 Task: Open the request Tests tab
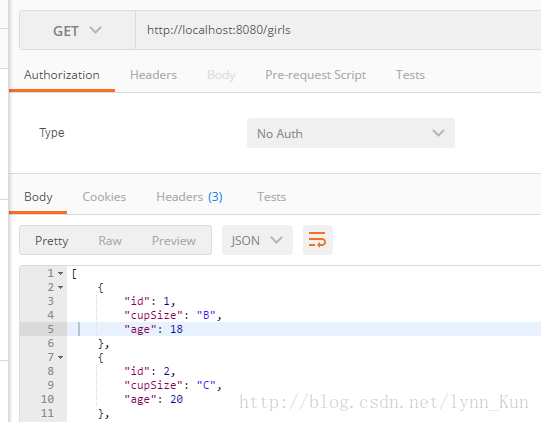(x=410, y=75)
